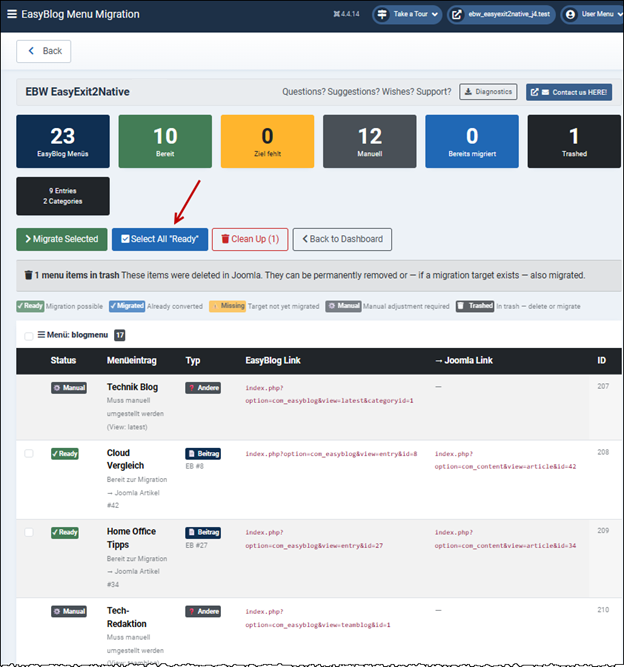This screenshot has height=667, width=624.
Task: Open the hamburger sidebar menu
Action: 12,14
